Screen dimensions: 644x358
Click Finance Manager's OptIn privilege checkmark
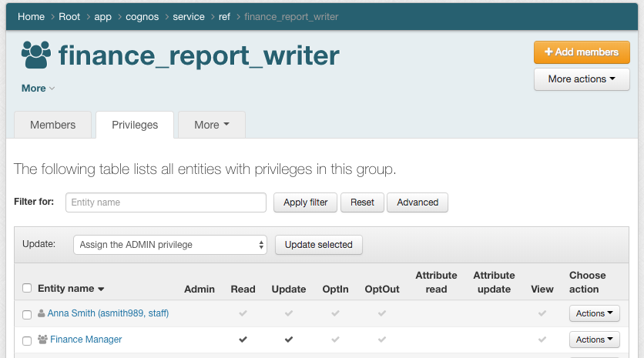(x=335, y=340)
